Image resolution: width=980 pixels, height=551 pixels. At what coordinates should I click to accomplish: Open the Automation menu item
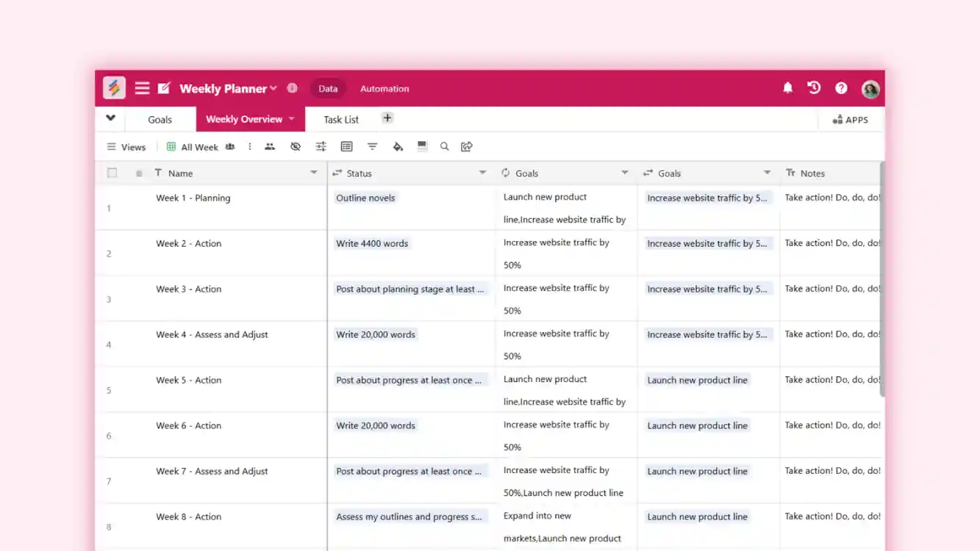(384, 88)
